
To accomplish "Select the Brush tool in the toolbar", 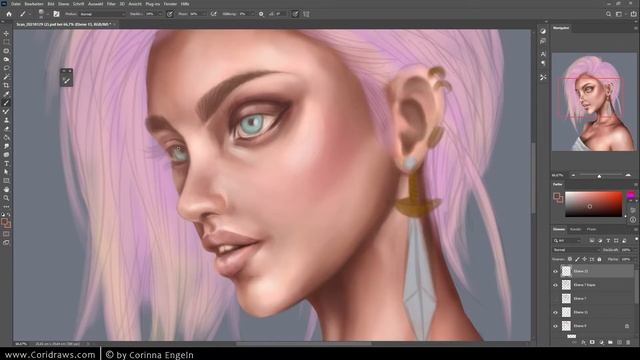I will pos(6,103).
